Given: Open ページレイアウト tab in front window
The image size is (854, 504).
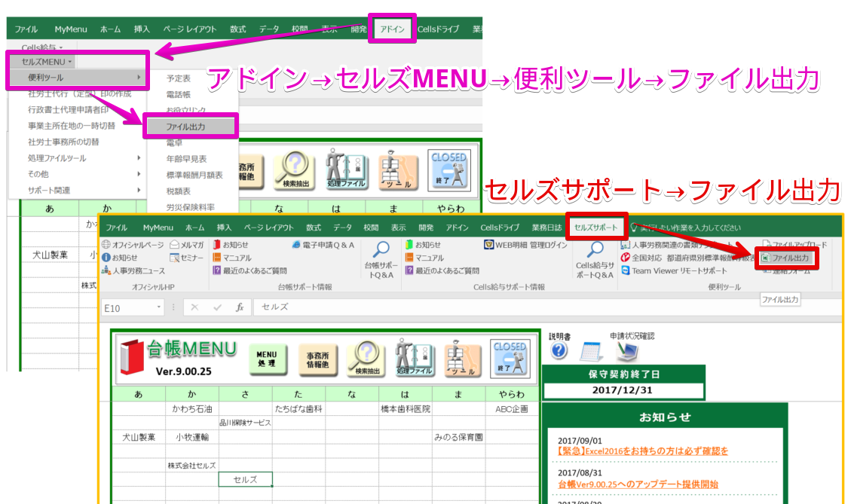Looking at the screenshot, I should click(268, 228).
